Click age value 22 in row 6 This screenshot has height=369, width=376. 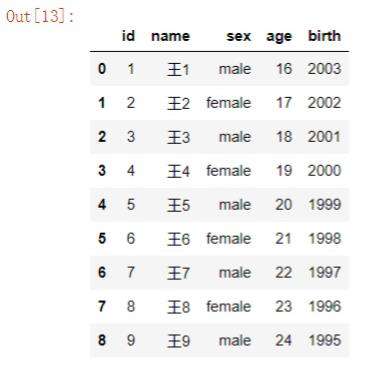pyautogui.click(x=284, y=272)
